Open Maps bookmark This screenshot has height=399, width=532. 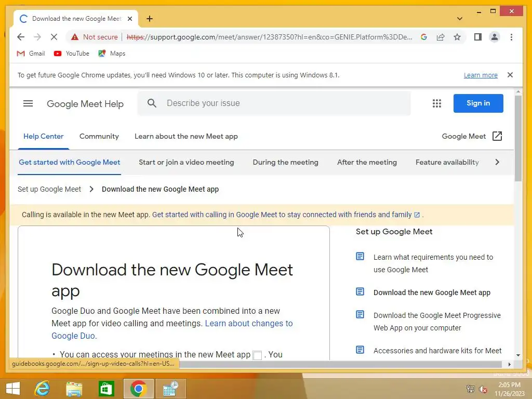[x=112, y=54]
